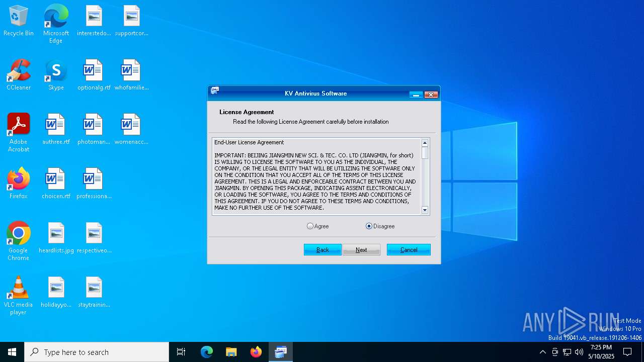Viewport: 644px width, 362px height.
Task: Select the Firefox desktop shortcut
Action: pos(19,184)
